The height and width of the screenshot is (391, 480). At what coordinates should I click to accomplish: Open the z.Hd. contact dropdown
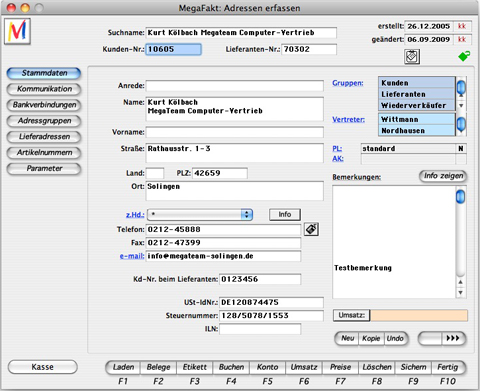coord(200,214)
